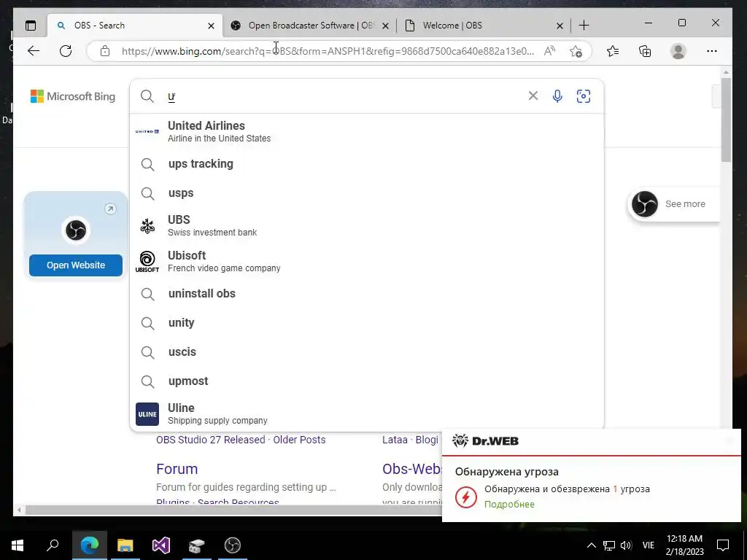The width and height of the screenshot is (747, 560).
Task: Activate Read aloud in address bar
Action: click(550, 51)
